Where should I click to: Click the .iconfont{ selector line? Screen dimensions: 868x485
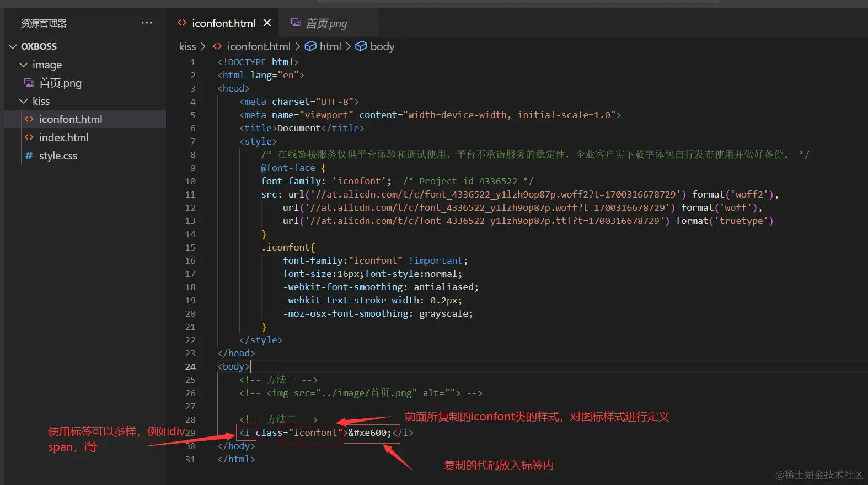(288, 247)
